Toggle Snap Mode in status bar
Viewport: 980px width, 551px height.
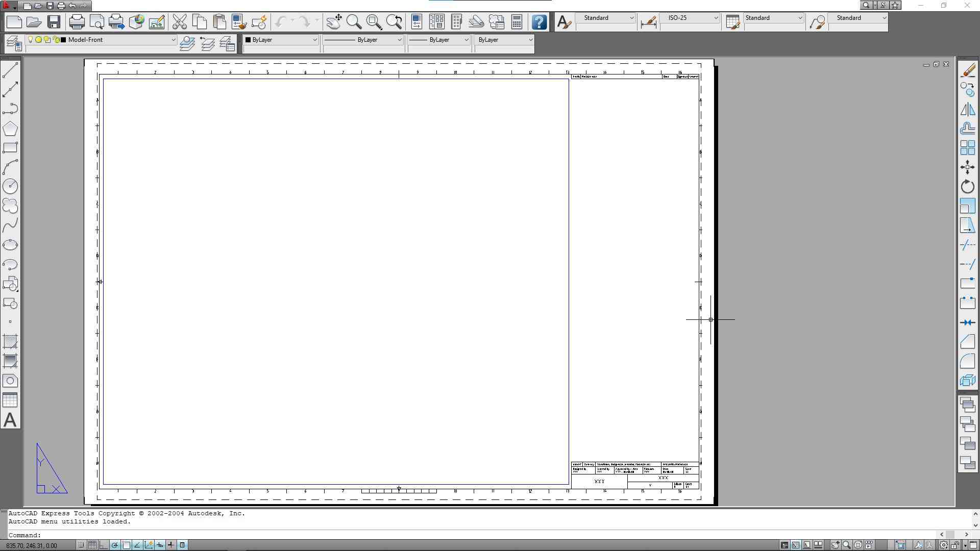coord(81,545)
